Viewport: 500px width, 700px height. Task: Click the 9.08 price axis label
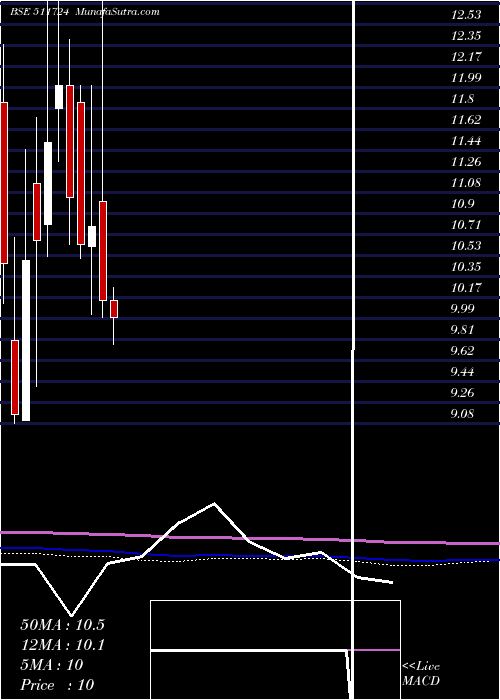[462, 414]
